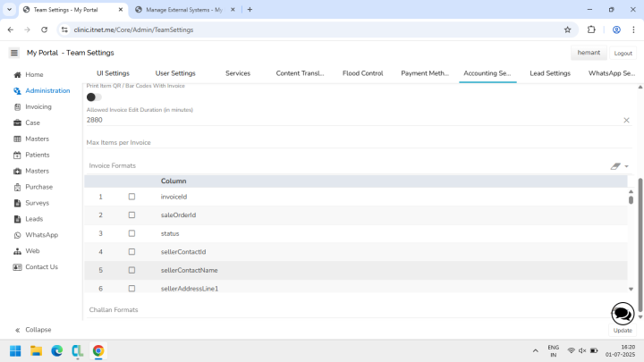Click the invoice formats table scrollbar thumb
This screenshot has height=362, width=644.
(631, 199)
